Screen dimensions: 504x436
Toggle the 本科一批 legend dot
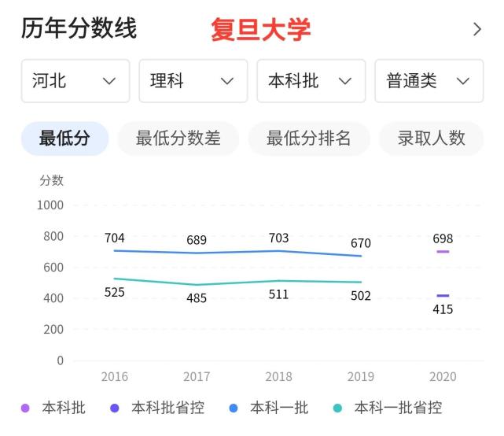click(x=234, y=408)
